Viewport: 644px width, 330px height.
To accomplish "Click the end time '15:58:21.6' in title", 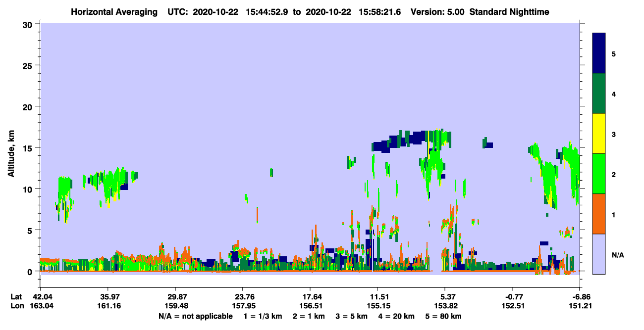I will pyautogui.click(x=379, y=11).
